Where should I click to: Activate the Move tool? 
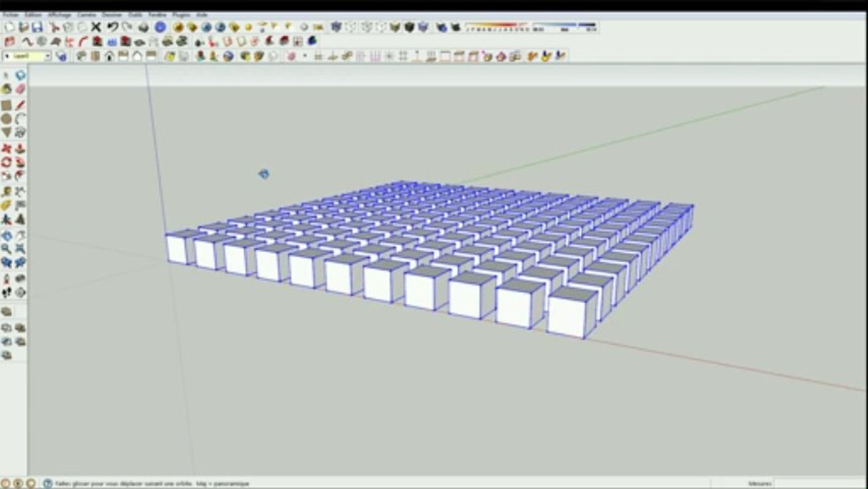coord(6,149)
